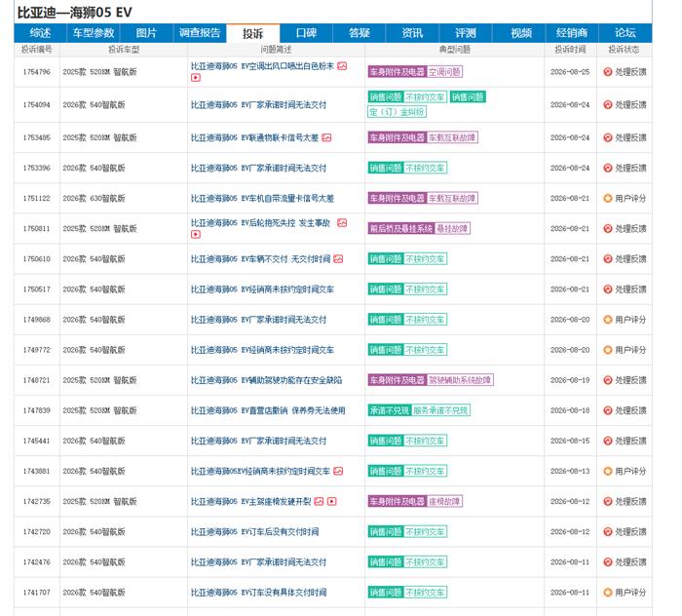This screenshot has width=682, height=616.
Task: Switch to the 车型参数 tab
Action: [x=94, y=33]
